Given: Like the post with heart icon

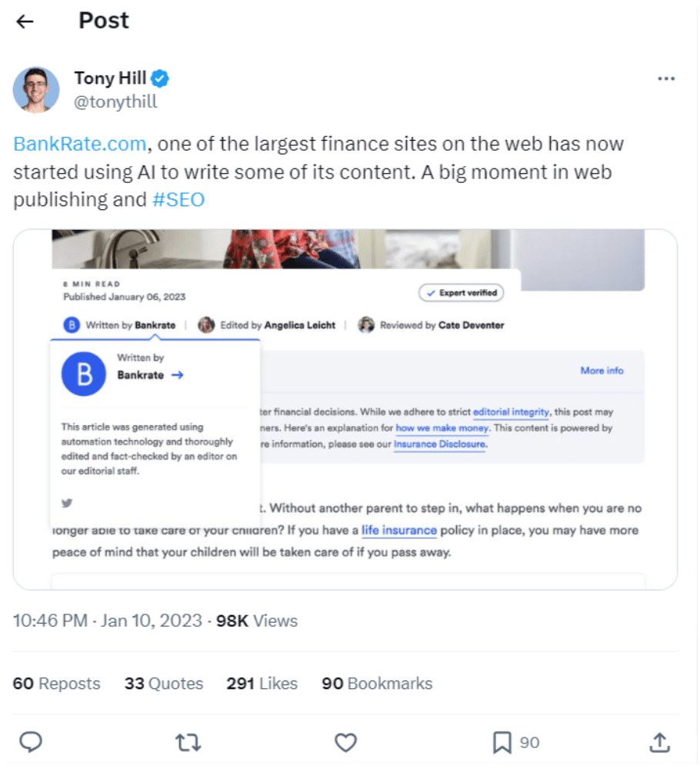Looking at the screenshot, I should 346,742.
